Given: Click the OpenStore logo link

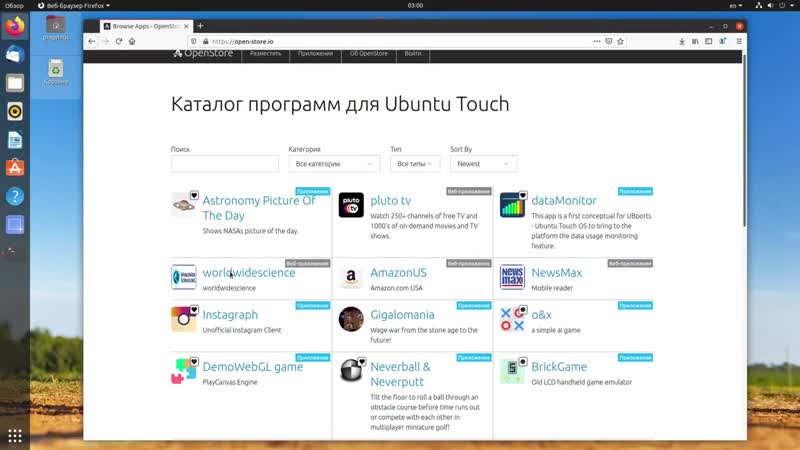Looking at the screenshot, I should (203, 54).
